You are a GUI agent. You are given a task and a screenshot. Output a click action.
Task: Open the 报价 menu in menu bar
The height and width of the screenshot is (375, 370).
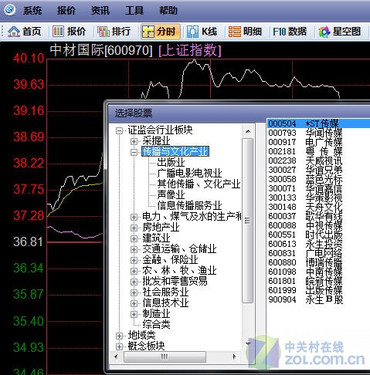66,10
